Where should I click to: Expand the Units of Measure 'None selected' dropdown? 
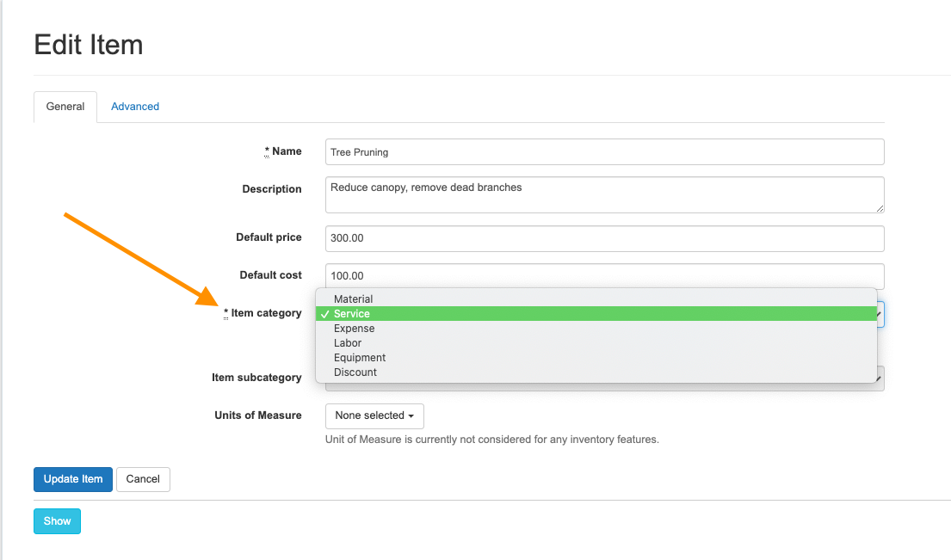coord(374,415)
